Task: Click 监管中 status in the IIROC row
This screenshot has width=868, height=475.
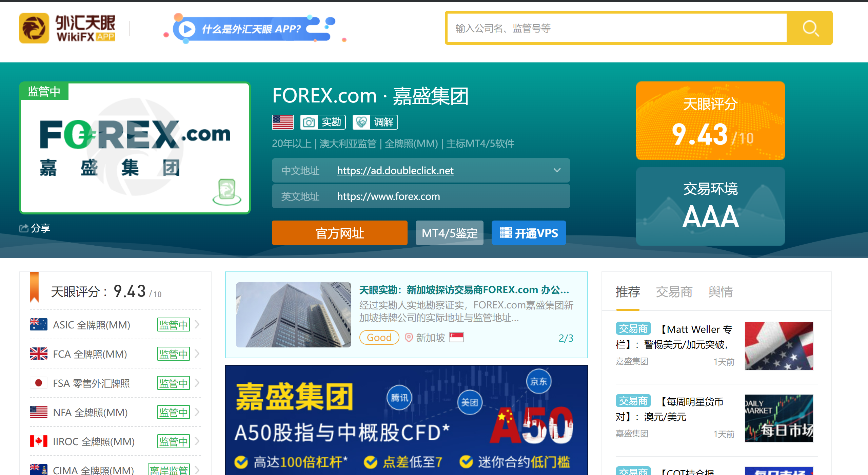Action: (x=174, y=441)
